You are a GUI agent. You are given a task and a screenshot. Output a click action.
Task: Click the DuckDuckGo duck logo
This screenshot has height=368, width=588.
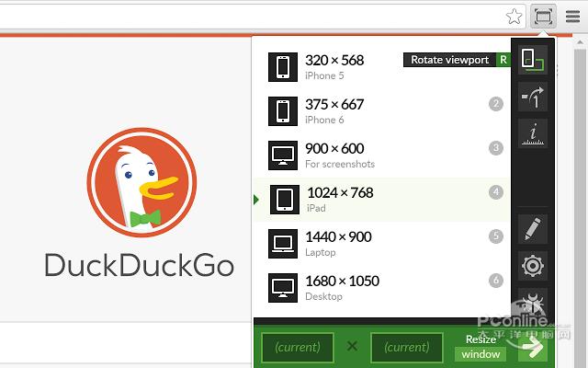coord(141,182)
